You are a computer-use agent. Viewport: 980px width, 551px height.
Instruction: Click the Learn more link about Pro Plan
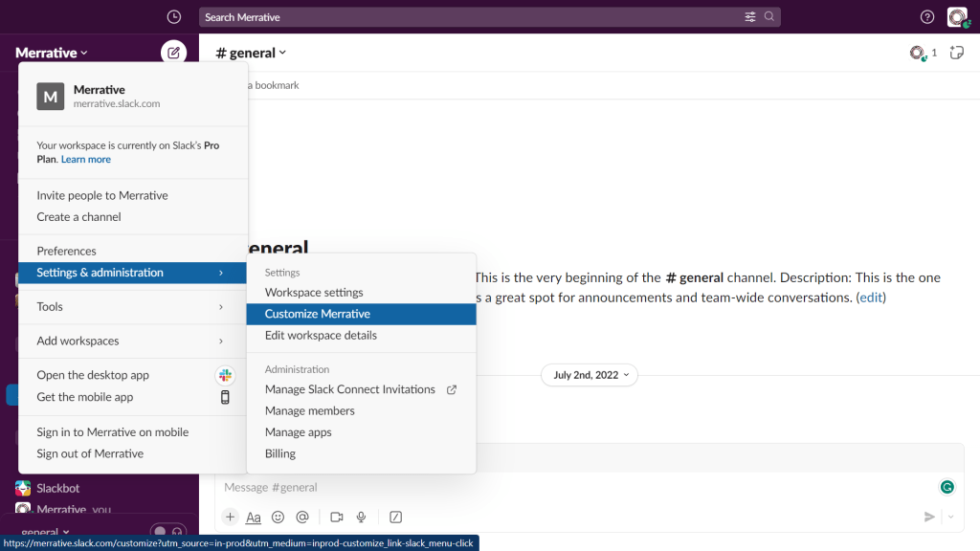[85, 159]
